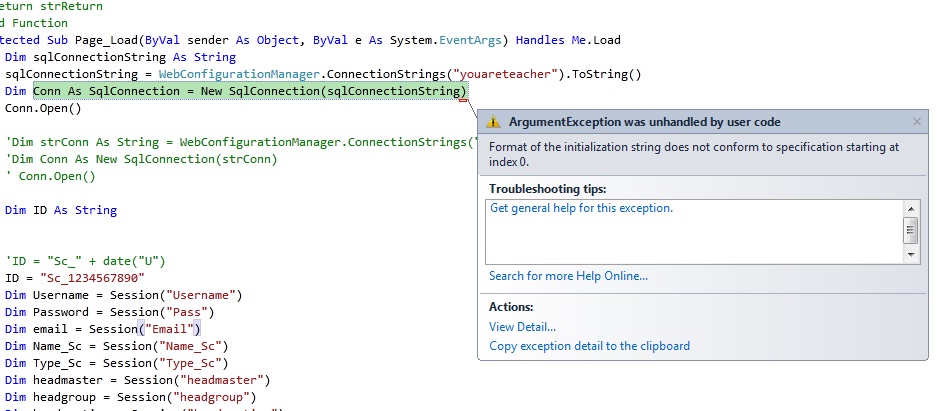
Task: Click the 'Actions:' heading in popup
Action: pos(511,307)
